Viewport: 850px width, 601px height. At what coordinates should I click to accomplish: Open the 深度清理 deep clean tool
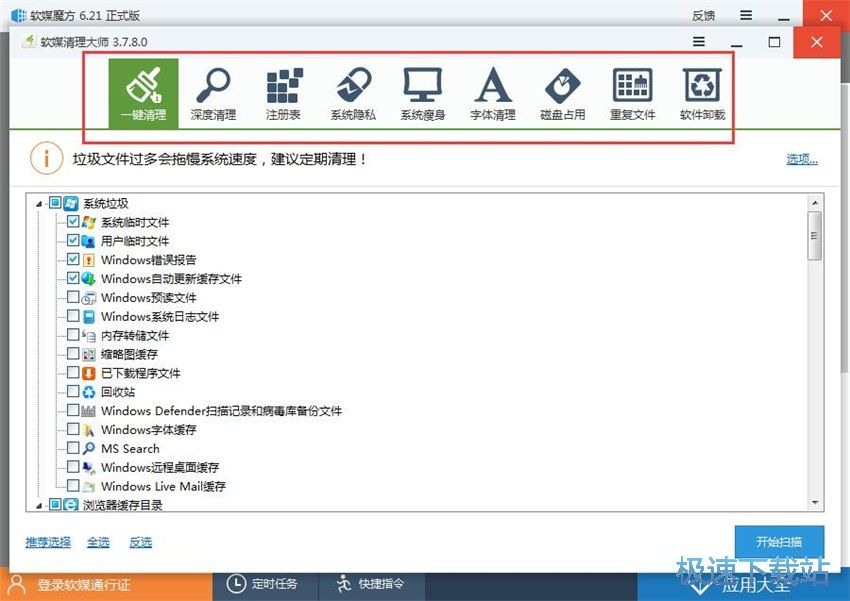point(213,94)
